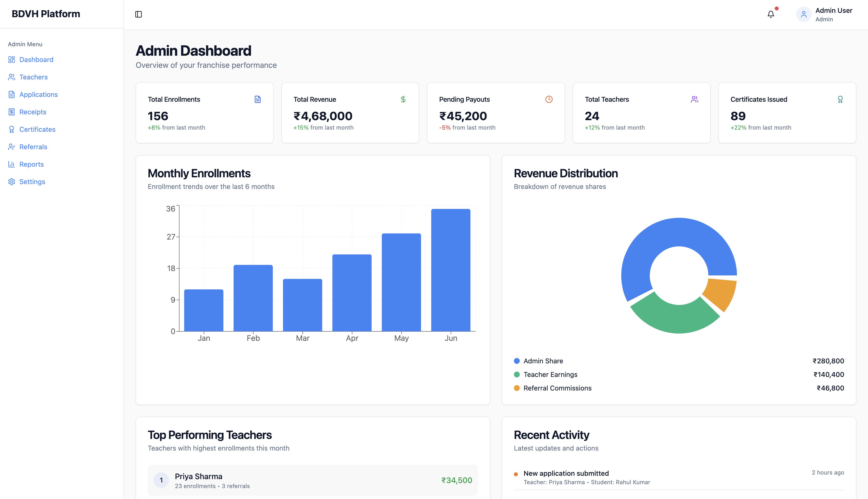This screenshot has width=868, height=499.
Task: Open Receipts using its sidebar icon
Action: (x=11, y=112)
